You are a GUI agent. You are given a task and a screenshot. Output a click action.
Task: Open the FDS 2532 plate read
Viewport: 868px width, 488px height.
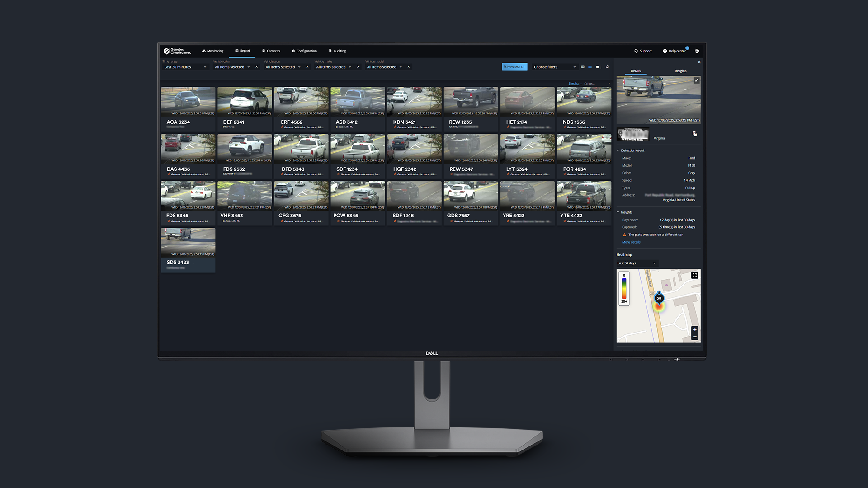pyautogui.click(x=245, y=156)
